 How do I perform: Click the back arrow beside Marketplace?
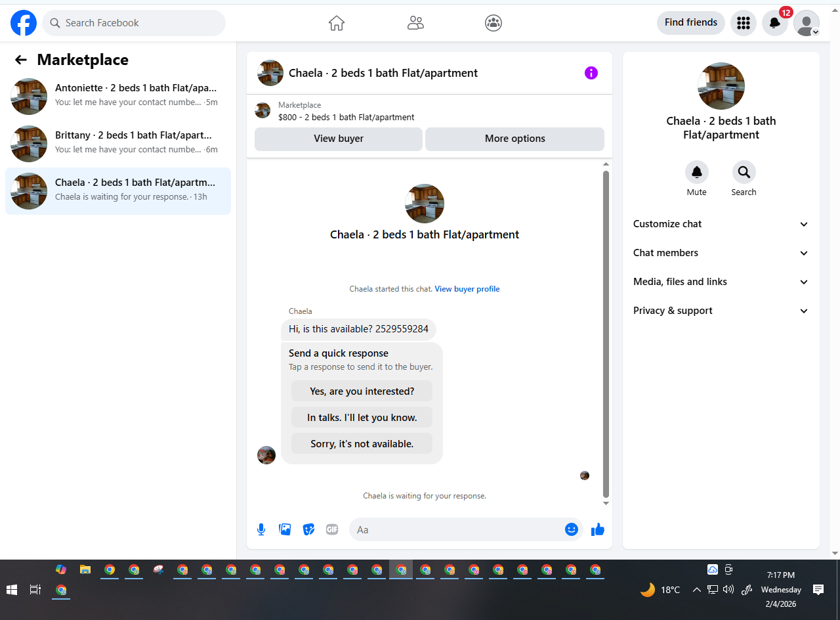(x=21, y=60)
